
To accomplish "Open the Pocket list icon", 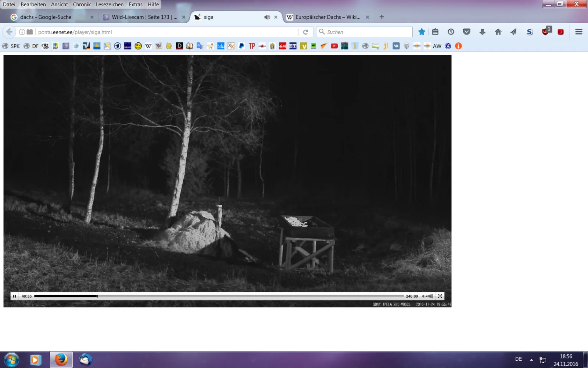I will [466, 32].
